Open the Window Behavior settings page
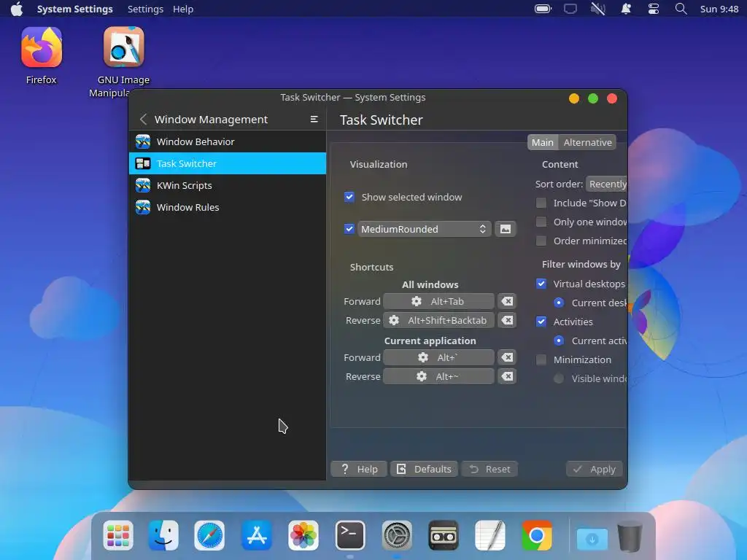 coord(228,141)
